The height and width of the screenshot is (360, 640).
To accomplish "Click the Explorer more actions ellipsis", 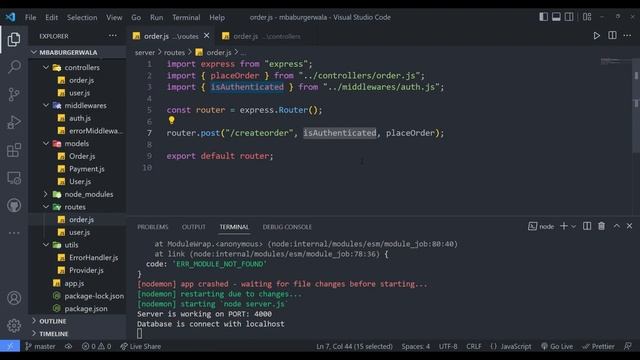I will click(x=113, y=36).
